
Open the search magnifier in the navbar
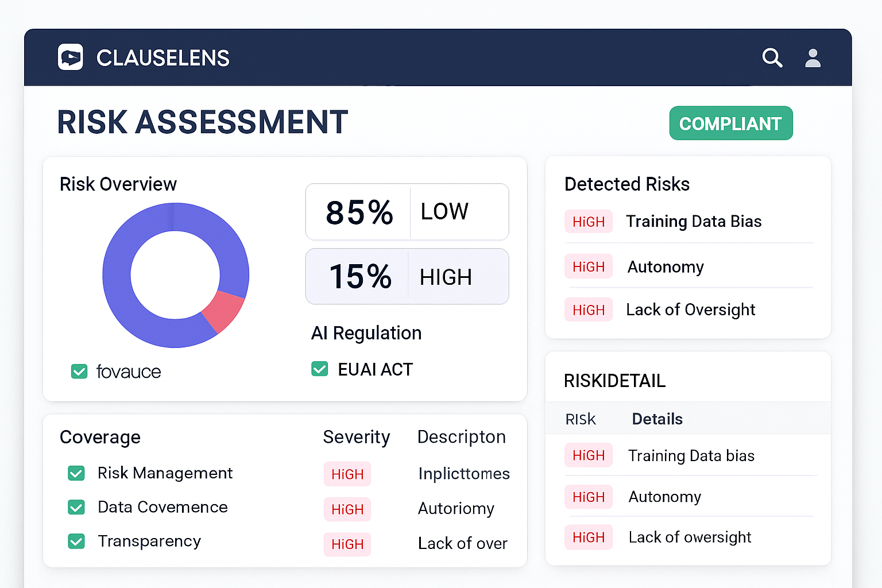point(772,57)
